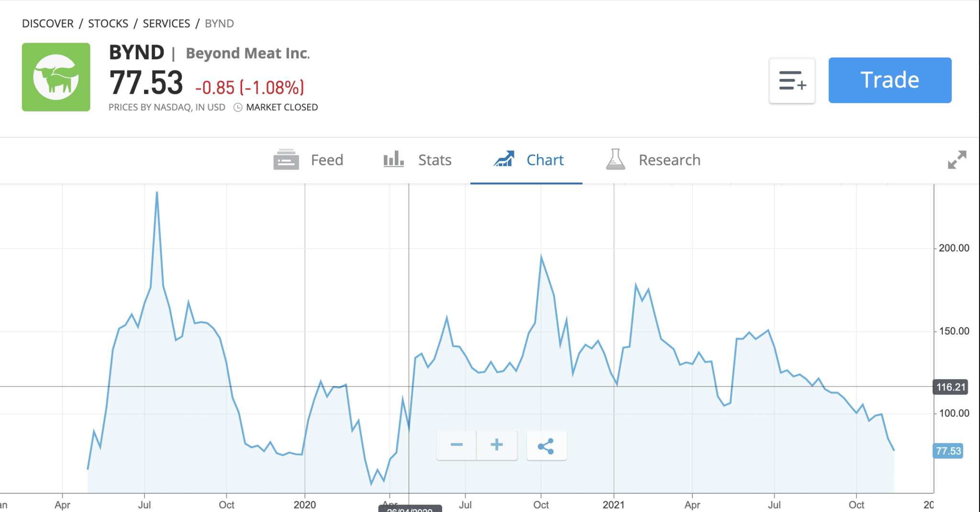Image resolution: width=980 pixels, height=512 pixels.
Task: Open the Stats tab
Action: click(x=417, y=160)
